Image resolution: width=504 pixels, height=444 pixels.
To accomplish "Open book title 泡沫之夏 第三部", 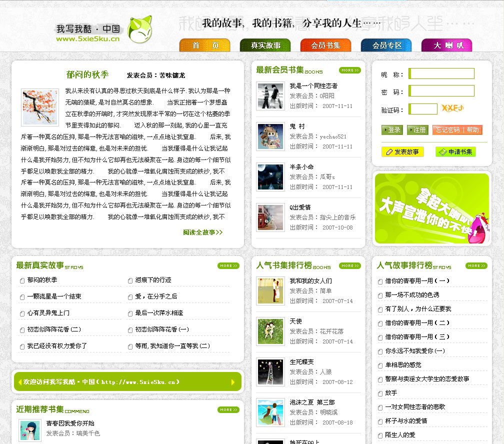I will coord(312,402).
